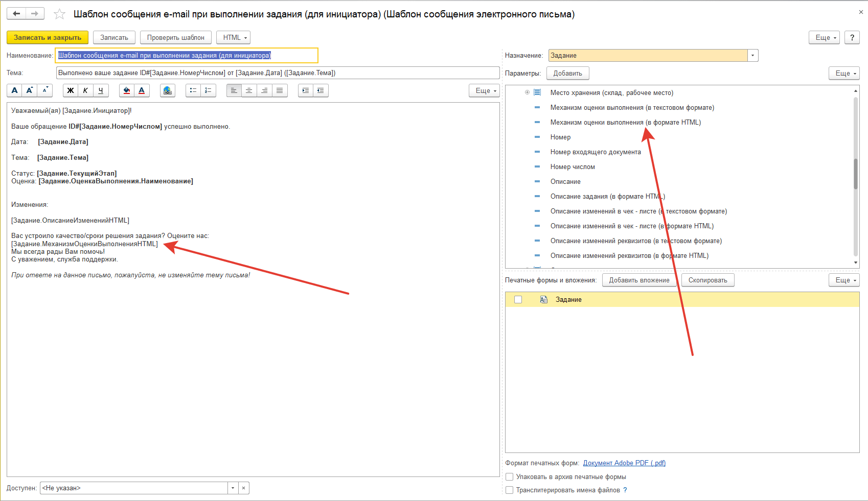Tick the checkbox next to Задание attachment
Viewport: 868px width, 501px height.
pos(518,300)
